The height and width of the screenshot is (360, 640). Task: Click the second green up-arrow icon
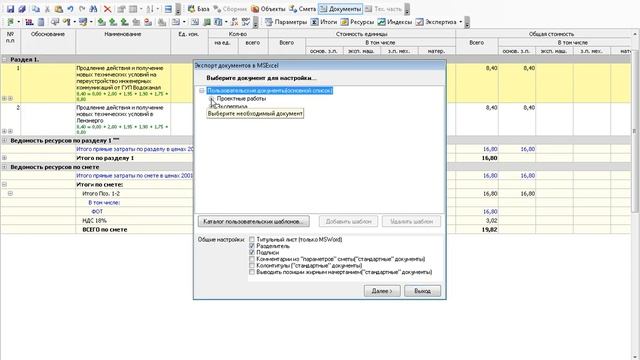[x=113, y=22]
